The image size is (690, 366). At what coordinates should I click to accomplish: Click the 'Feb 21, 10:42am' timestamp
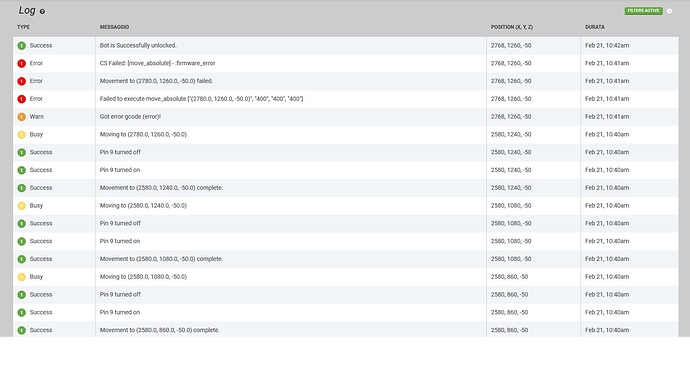(607, 45)
